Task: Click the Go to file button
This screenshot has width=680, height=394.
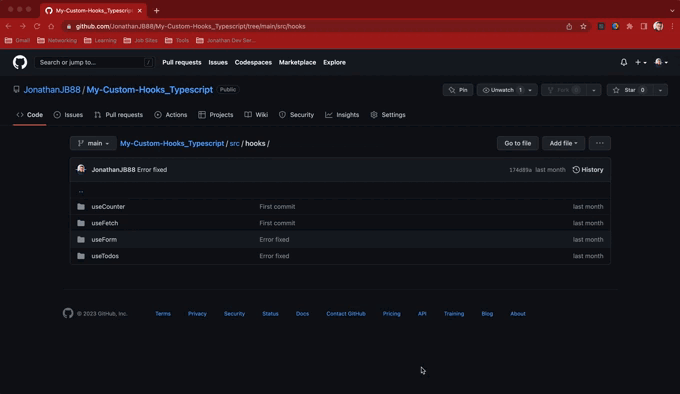Action: [x=518, y=143]
